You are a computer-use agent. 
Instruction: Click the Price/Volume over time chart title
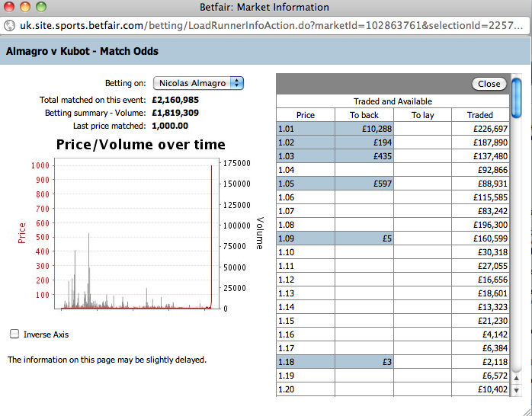[x=140, y=145]
